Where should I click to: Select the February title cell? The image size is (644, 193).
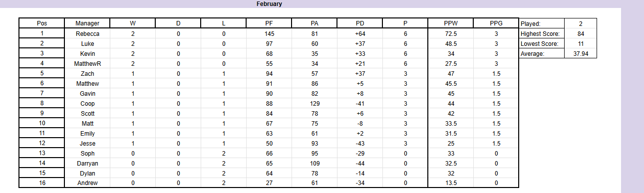pyautogui.click(x=269, y=4)
